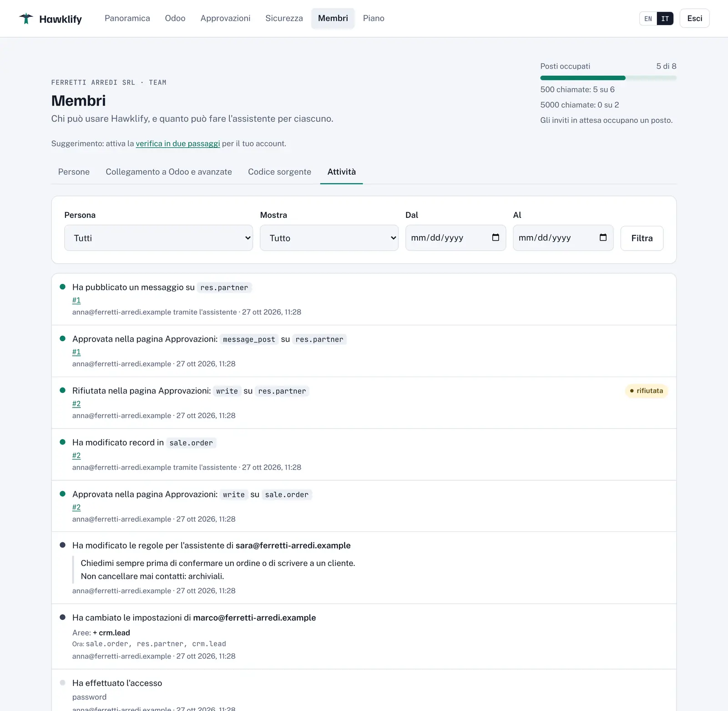Click the 'Non cancellare mai contatti: archiviali.' rule text

[x=152, y=576]
